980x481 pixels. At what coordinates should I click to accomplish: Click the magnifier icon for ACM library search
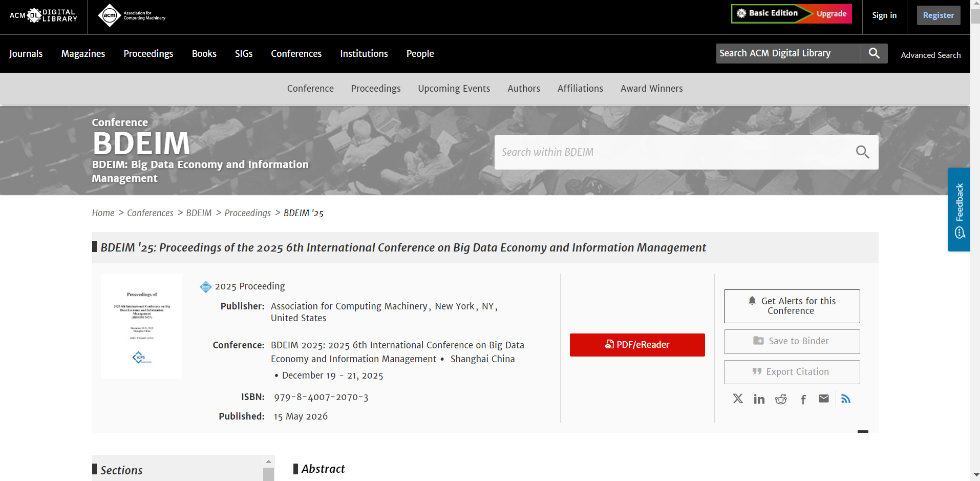click(x=874, y=53)
